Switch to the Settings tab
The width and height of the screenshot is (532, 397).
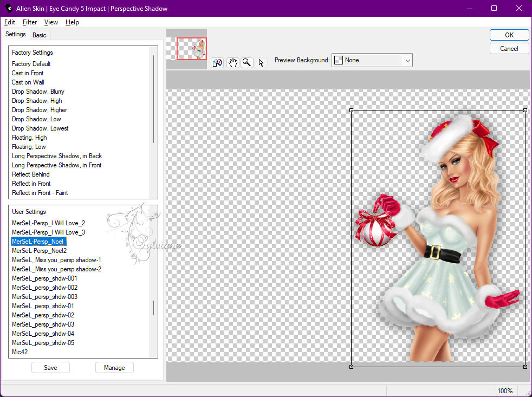pyautogui.click(x=15, y=34)
